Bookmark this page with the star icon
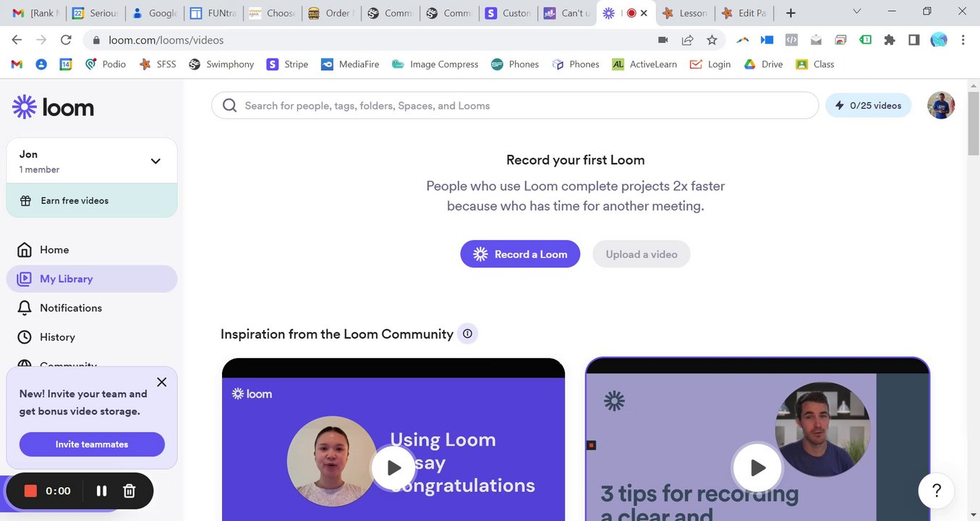980x521 pixels. 712,41
